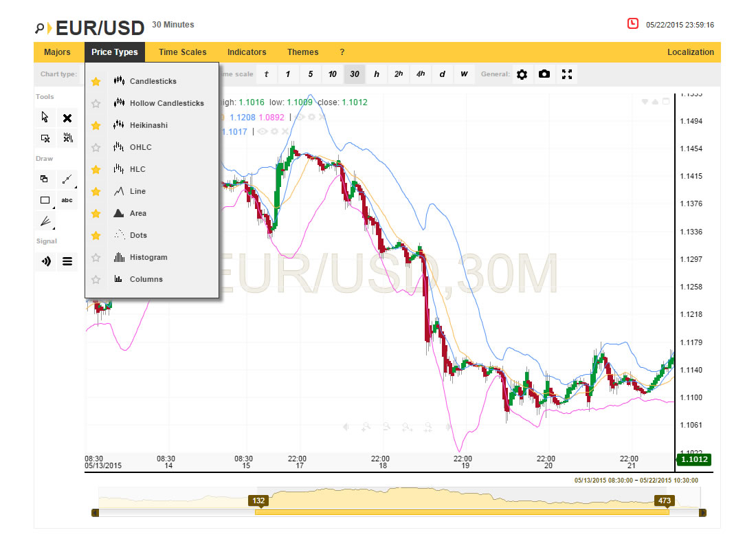756x550 pixels.
Task: Select Area chart type in menu
Action: pos(137,213)
